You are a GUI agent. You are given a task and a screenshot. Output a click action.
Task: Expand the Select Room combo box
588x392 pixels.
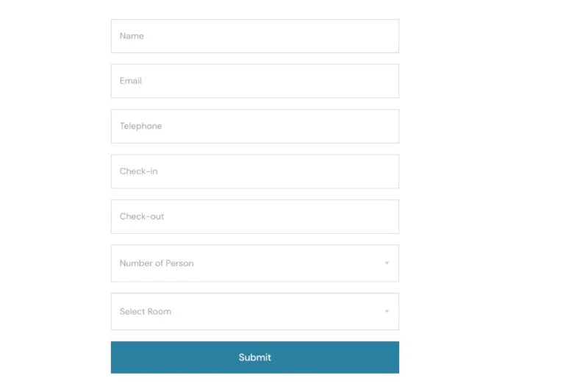click(254, 311)
